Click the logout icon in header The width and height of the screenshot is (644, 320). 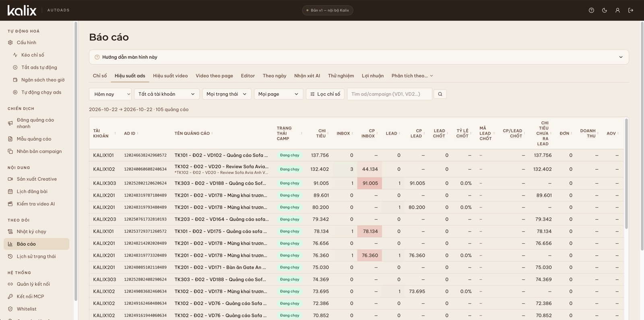coord(631,10)
